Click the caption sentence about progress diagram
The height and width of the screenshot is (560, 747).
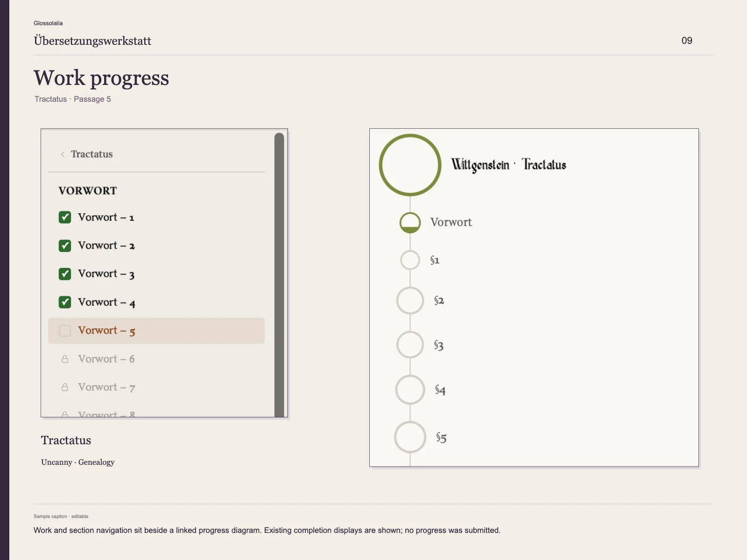267,530
